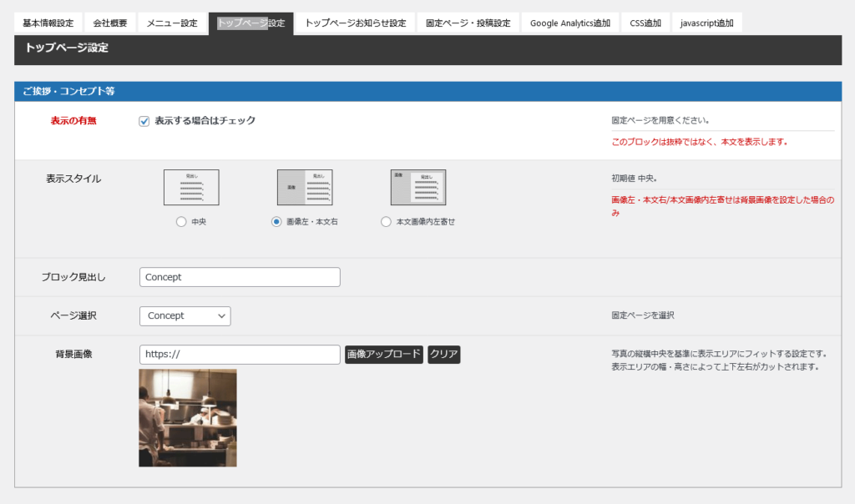
Task: Click the image-left text-right layout preview icon
Action: (305, 187)
